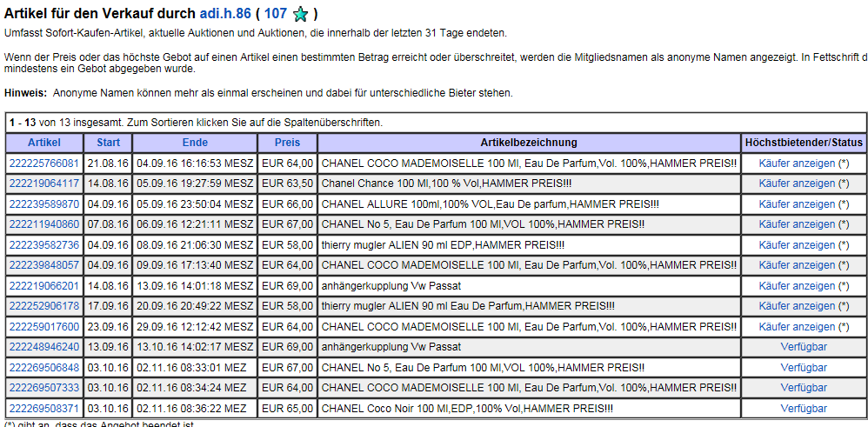Open article 222219064117
The height and width of the screenshot is (427, 868).
pos(44,183)
